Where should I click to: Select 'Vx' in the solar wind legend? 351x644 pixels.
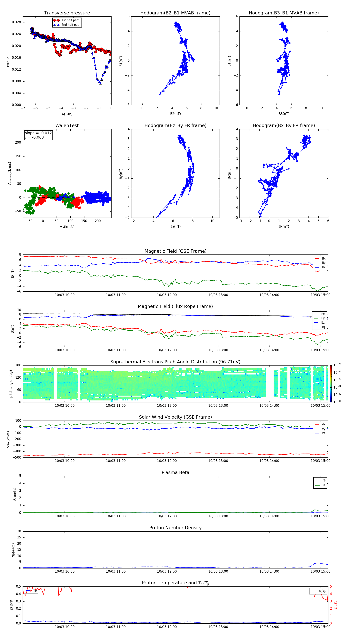point(320,424)
